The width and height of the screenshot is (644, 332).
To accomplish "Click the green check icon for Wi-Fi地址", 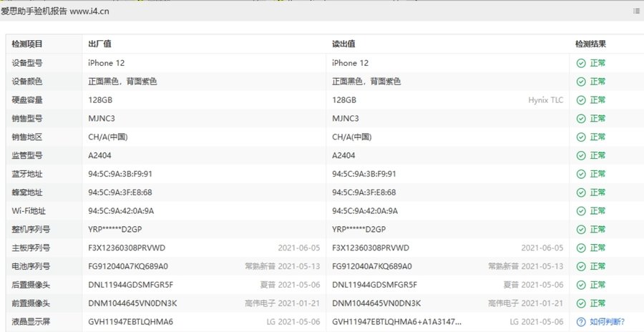I will pos(581,211).
